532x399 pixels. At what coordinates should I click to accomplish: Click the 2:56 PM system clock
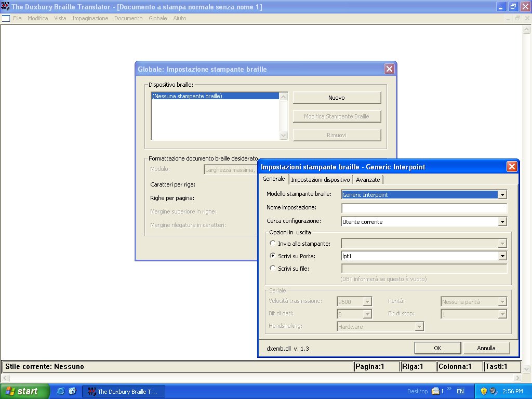coord(513,391)
